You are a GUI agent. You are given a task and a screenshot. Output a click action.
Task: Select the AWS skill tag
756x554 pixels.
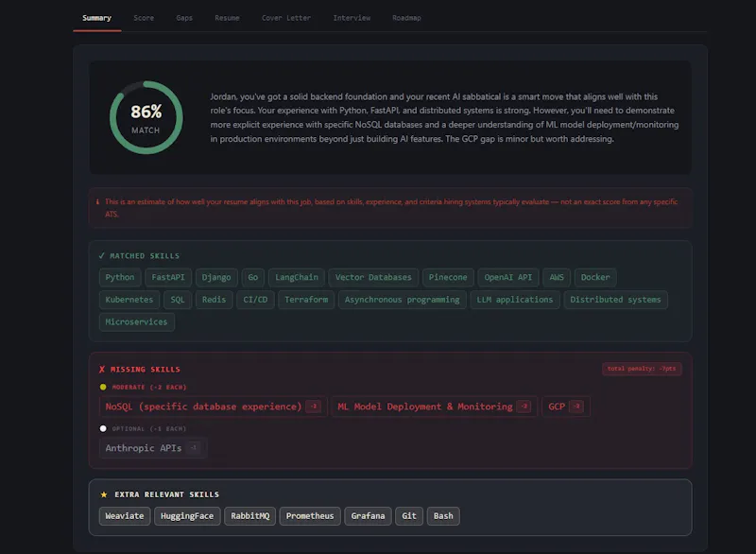click(x=557, y=277)
